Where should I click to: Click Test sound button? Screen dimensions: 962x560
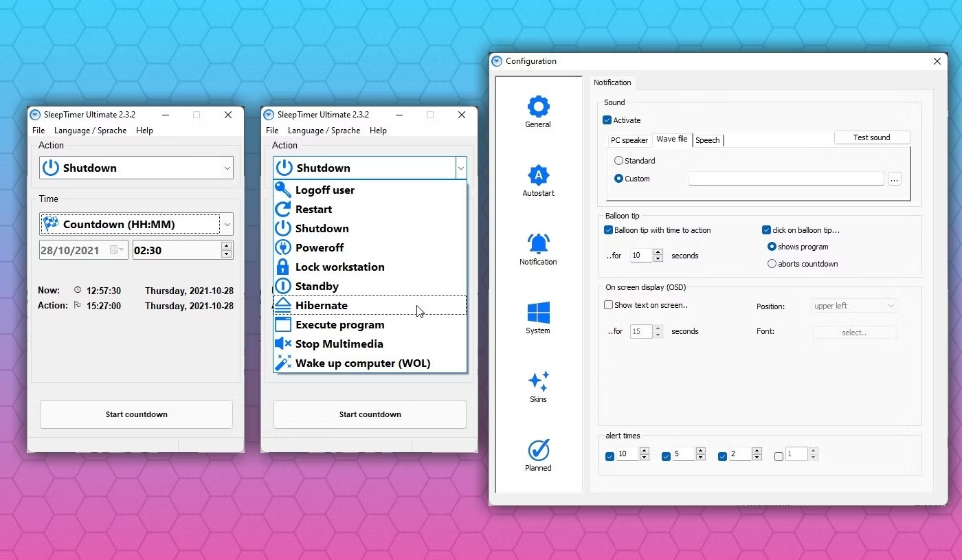coord(872,137)
